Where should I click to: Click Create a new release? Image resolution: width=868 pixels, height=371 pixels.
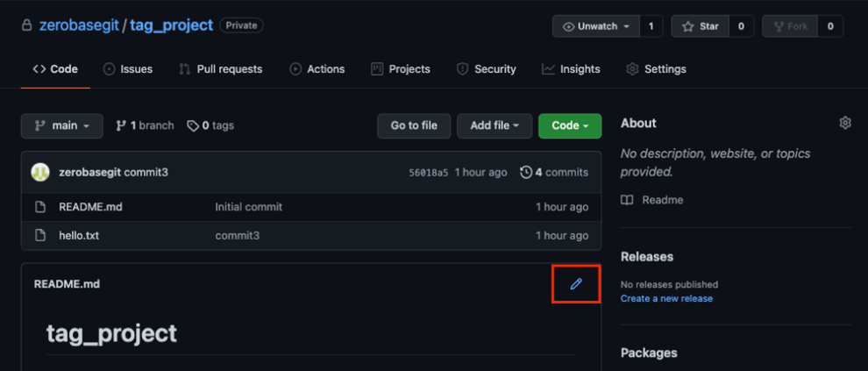666,298
